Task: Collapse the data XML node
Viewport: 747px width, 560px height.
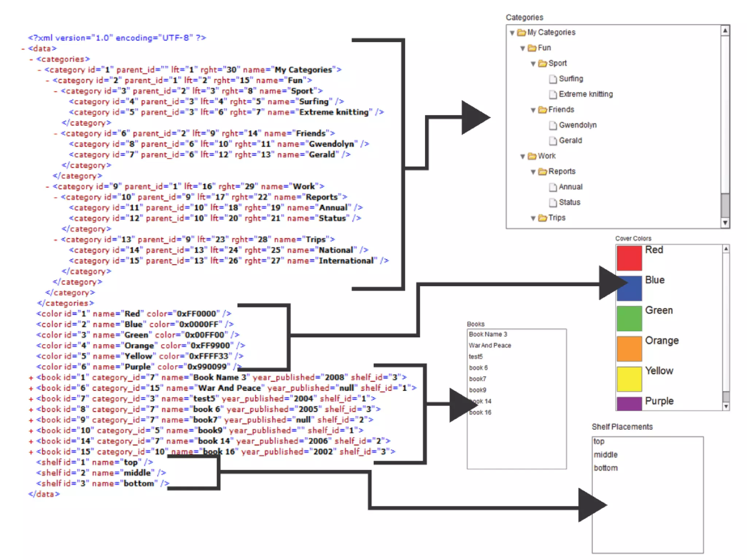Action: point(23,49)
